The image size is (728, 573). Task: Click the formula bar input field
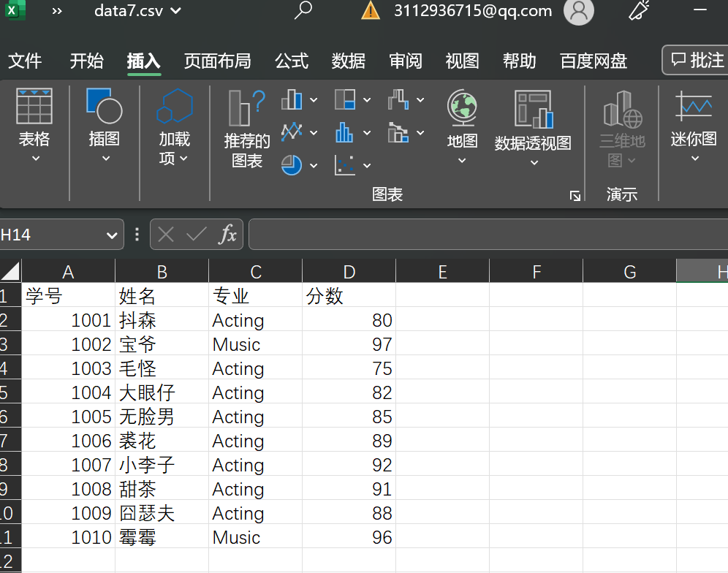point(488,234)
